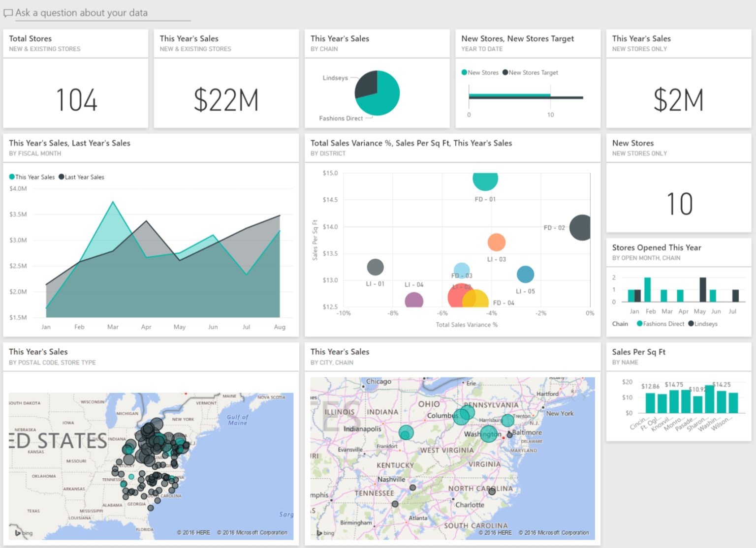Open the New Stores 10 tile
The image size is (756, 548).
coord(679,204)
